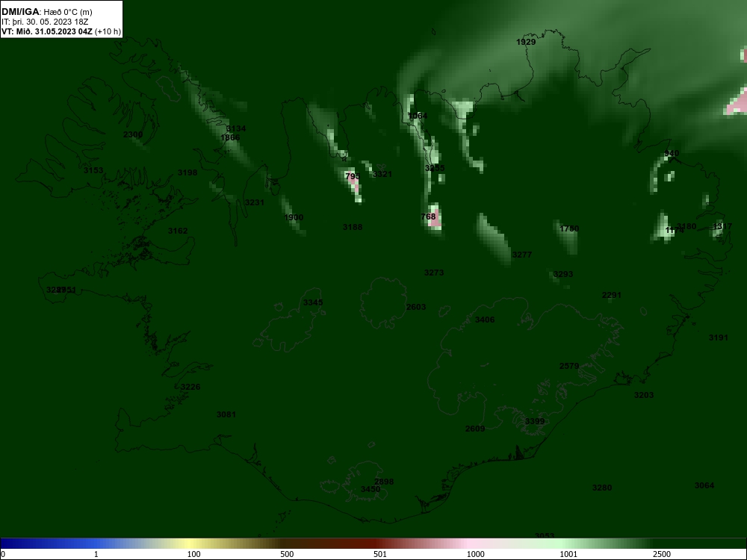Click the map value 2603
This screenshot has width=747, height=560.
tap(416, 307)
